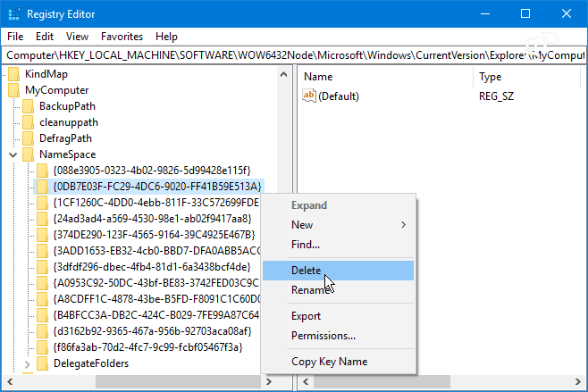The height and width of the screenshot is (392, 588).
Task: Click the Registry Editor app icon in title bar
Action: [x=14, y=14]
